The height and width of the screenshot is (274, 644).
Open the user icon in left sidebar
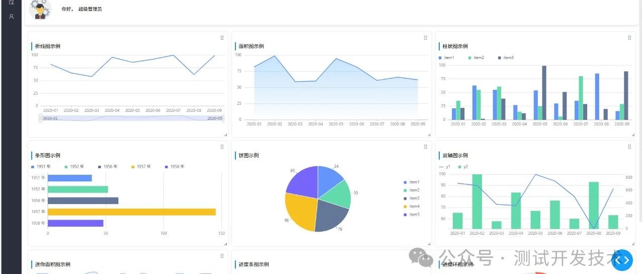tap(11, 17)
